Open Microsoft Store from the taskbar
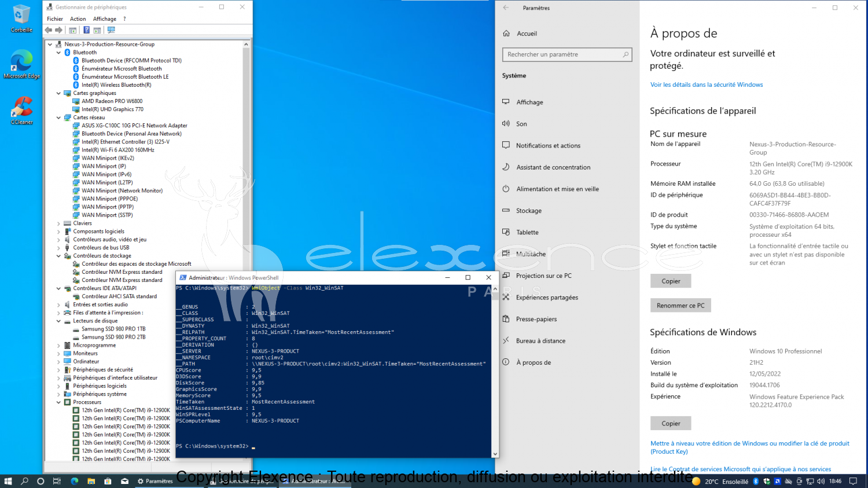 [x=108, y=481]
